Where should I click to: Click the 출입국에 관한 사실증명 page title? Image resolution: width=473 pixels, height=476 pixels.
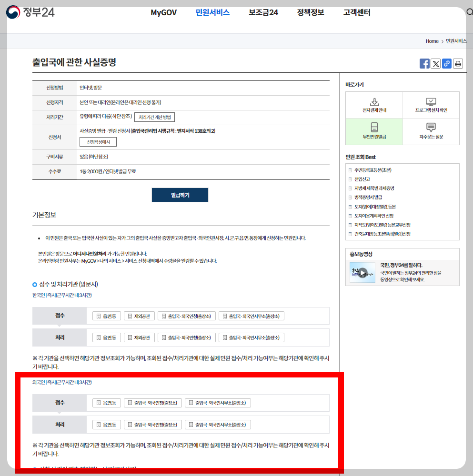point(74,62)
